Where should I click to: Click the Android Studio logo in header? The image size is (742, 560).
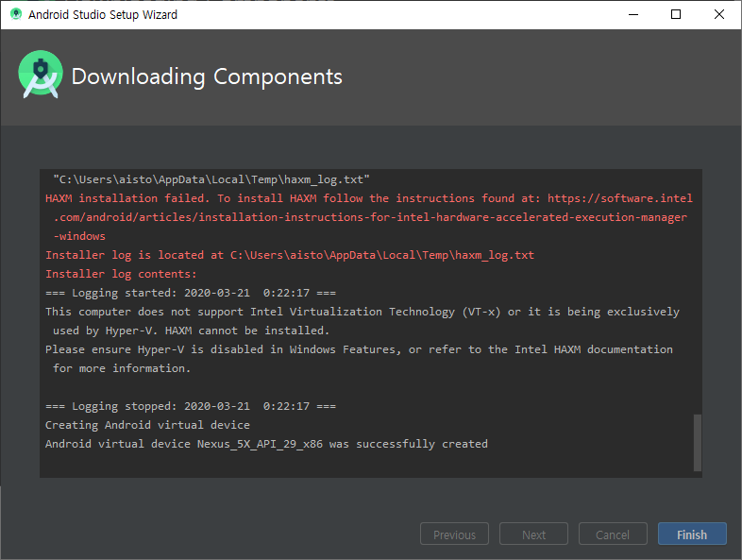click(x=41, y=75)
